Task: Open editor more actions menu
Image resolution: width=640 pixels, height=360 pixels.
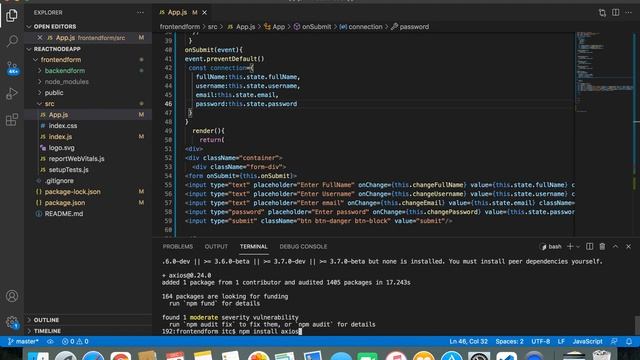Action: point(629,13)
